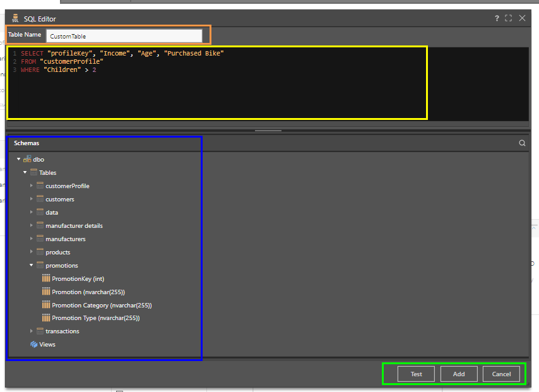
Task: Click the PromotionKey column icon
Action: click(46, 278)
